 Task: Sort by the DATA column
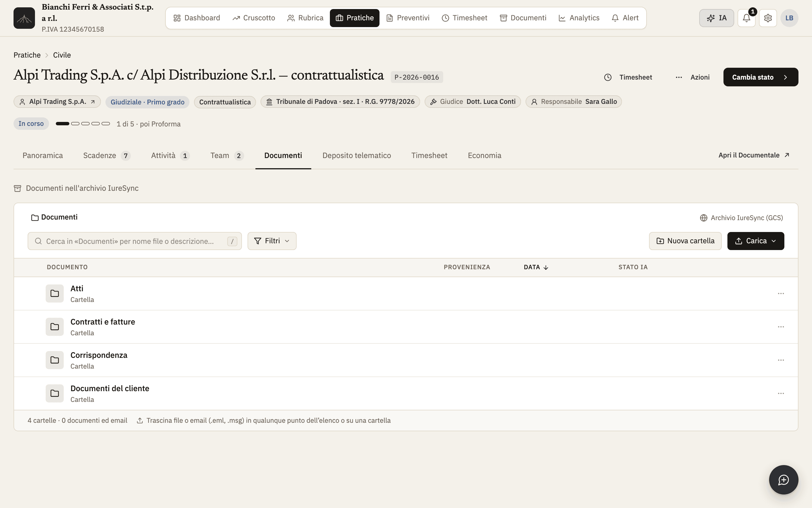coord(536,267)
